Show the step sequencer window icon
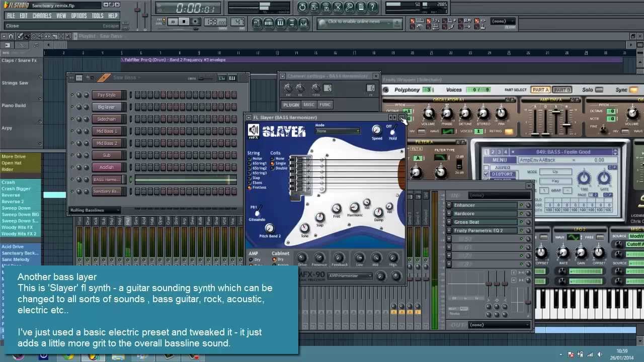Image resolution: width=644 pixels, height=362 pixels. click(269, 23)
